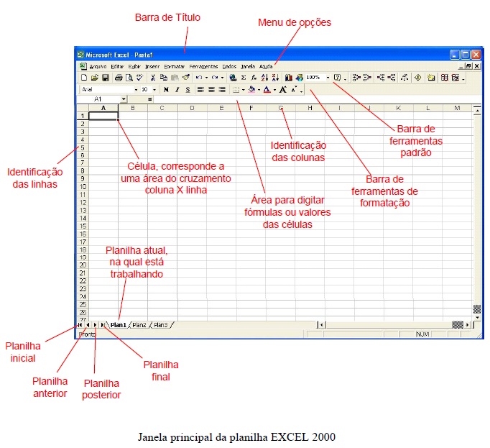The height and width of the screenshot is (448, 490).
Task: Click the New workbook icon
Action: (84, 78)
